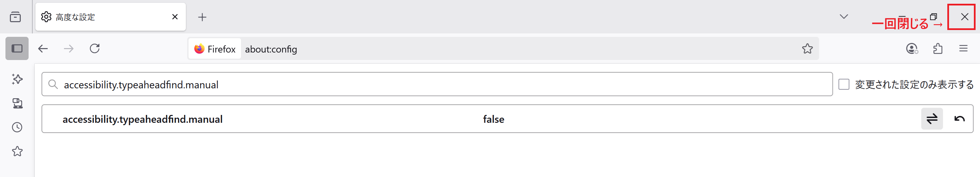The width and height of the screenshot is (980, 177).
Task: Go back to the previous page
Action: coord(43,48)
